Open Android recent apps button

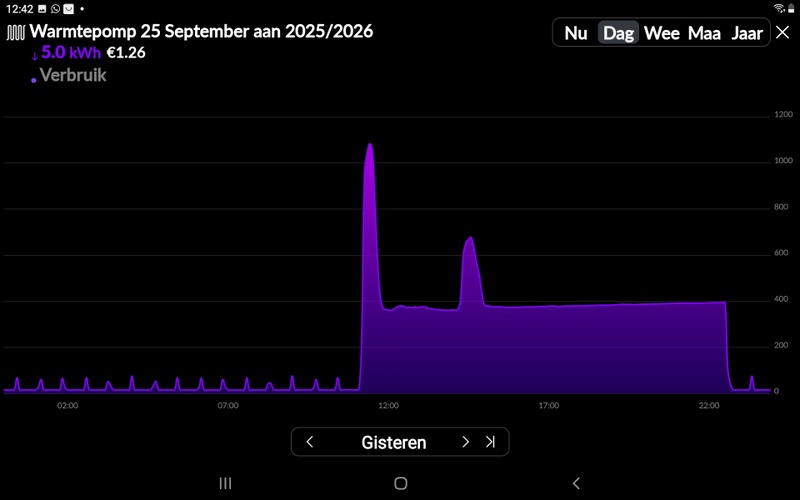click(225, 483)
